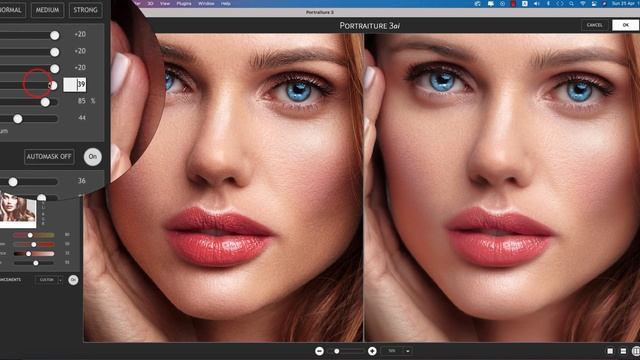The width and height of the screenshot is (640, 360).
Task: Click the 85 % slider handle
Action: coord(45,102)
